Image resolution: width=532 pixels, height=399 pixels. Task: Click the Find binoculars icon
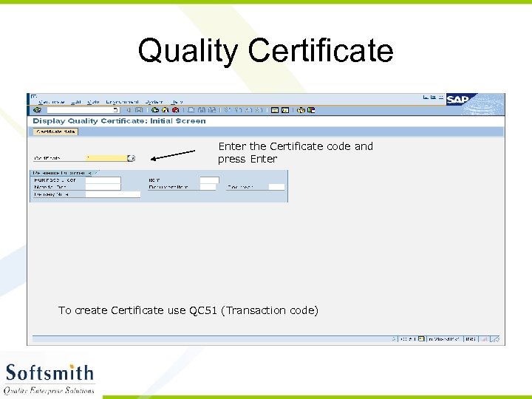click(x=202, y=110)
